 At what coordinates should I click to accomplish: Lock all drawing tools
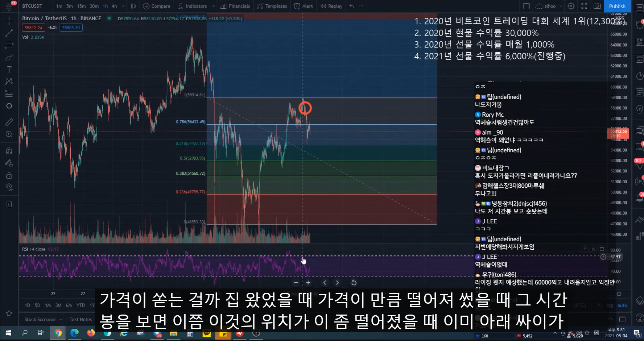pyautogui.click(x=9, y=175)
